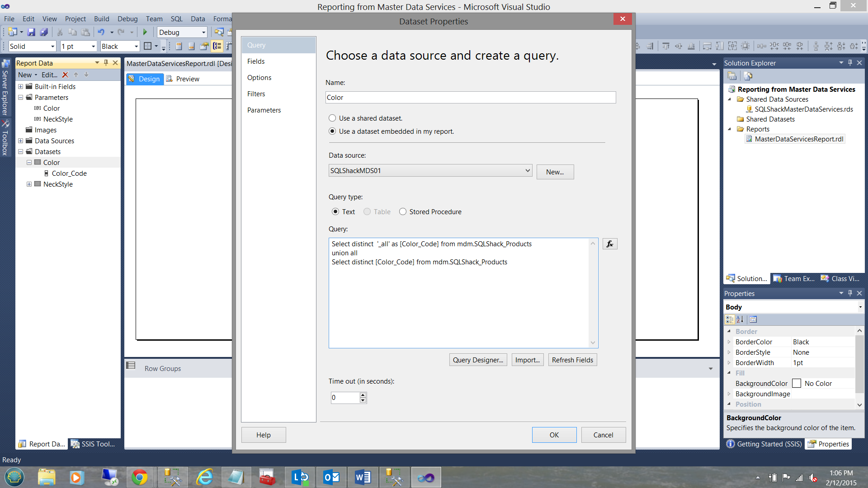This screenshot has height=488, width=868.
Task: Click the dataset Name input field
Action: (470, 98)
